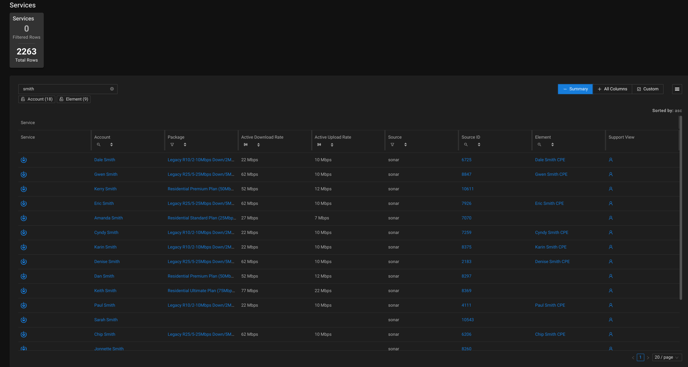Sort the Source column
This screenshot has width=688, height=367.
(x=405, y=144)
